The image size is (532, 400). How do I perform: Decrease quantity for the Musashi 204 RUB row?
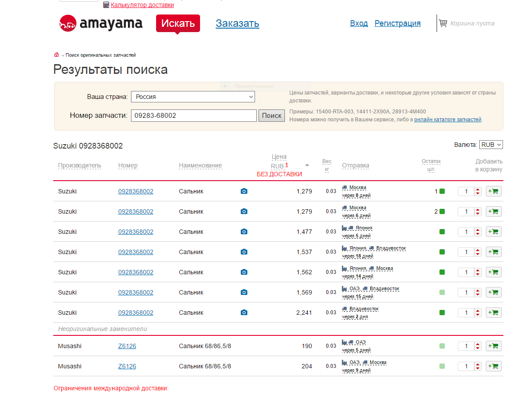pos(478,368)
